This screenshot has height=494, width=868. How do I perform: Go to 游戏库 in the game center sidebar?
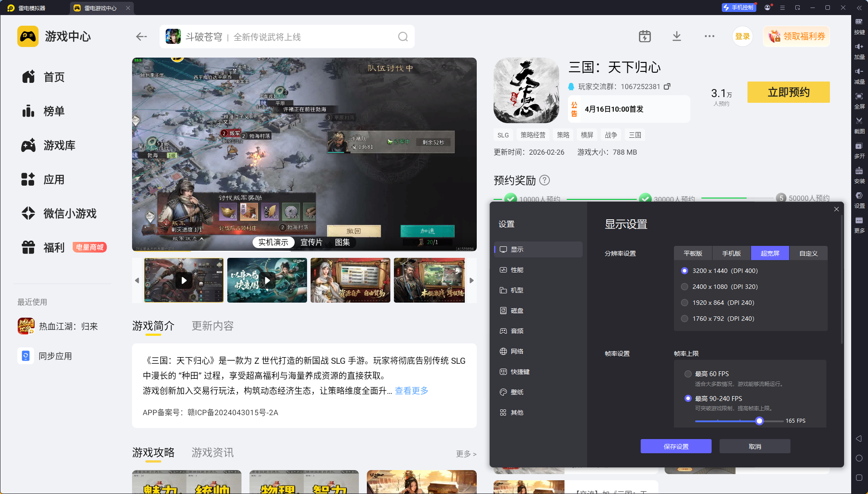[x=48, y=145]
